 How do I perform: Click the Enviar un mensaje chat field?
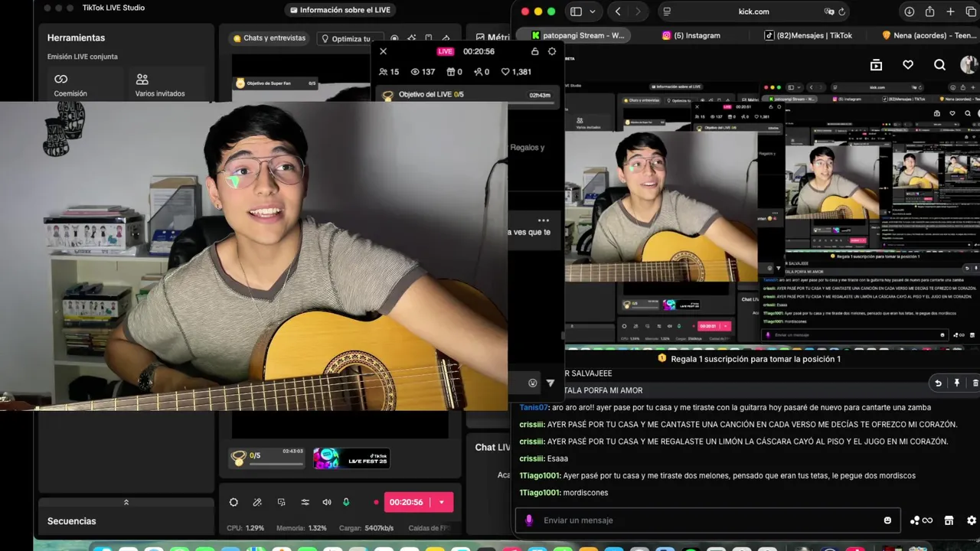coord(708,520)
